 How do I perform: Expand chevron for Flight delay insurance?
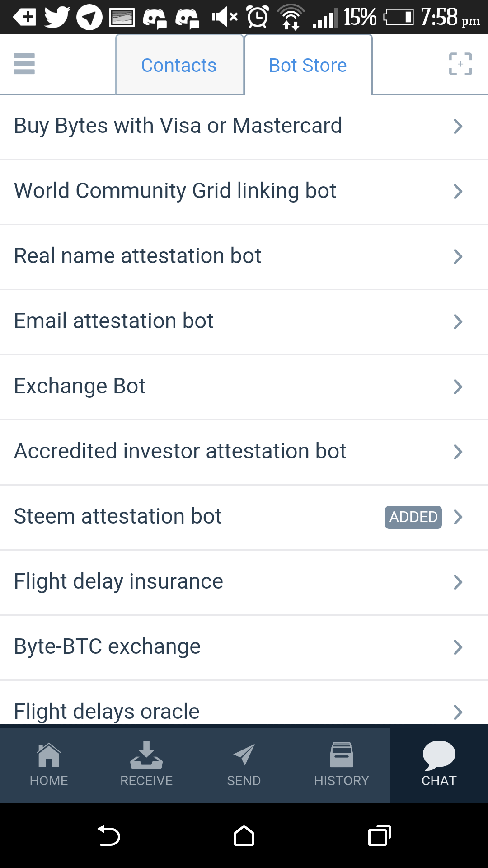[x=458, y=582]
